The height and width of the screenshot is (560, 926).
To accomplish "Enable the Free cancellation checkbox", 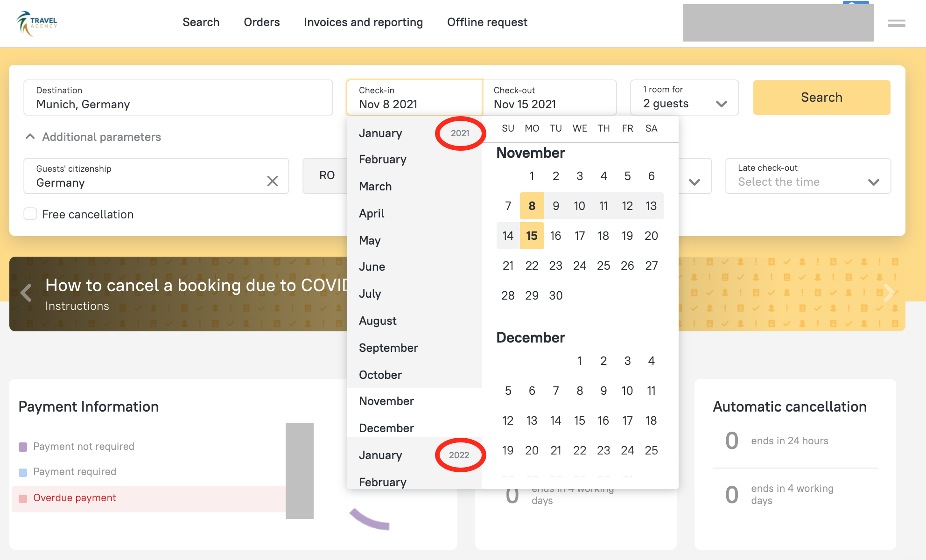I will (30, 214).
